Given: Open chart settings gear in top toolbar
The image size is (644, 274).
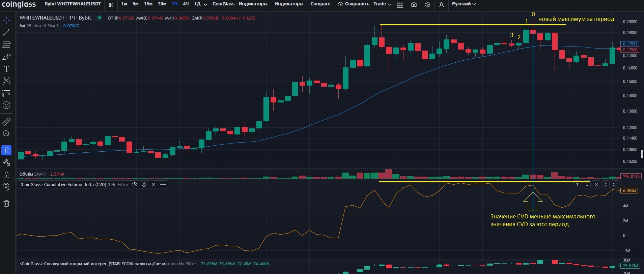Looking at the screenshot, I should click(x=428, y=4).
